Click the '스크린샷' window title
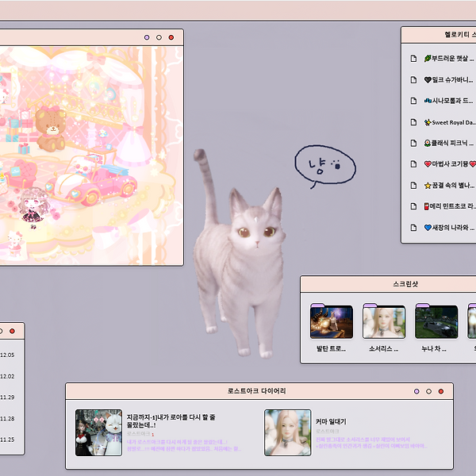This screenshot has width=476, height=476. pyautogui.click(x=405, y=284)
